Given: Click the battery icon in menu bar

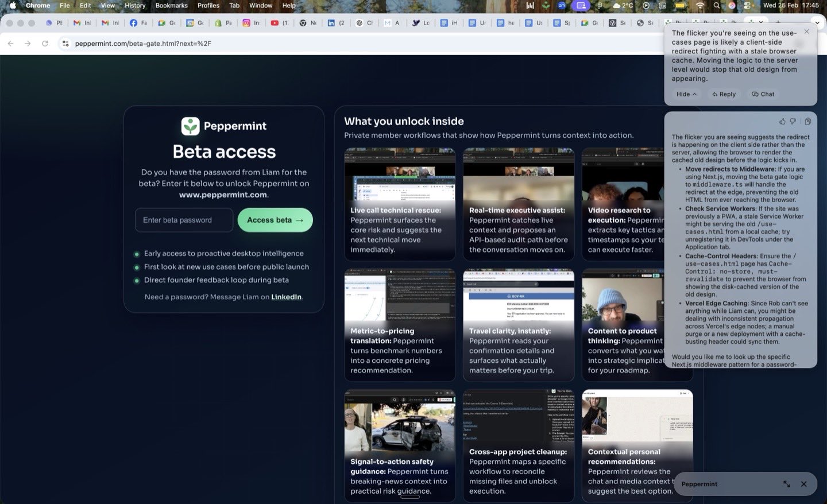Looking at the screenshot, I should [680, 6].
